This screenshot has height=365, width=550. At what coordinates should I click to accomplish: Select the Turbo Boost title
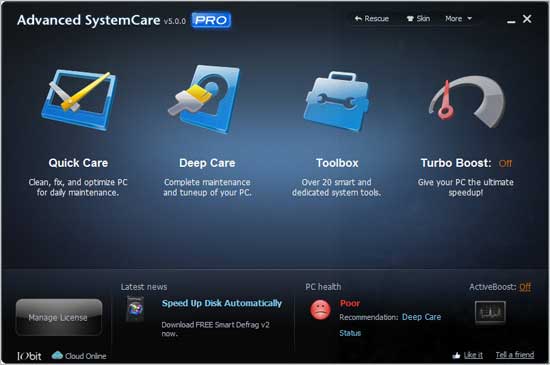456,163
